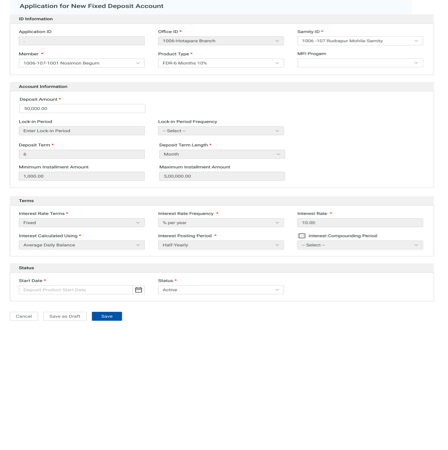448x450 pixels.
Task: Click the Application ID field
Action: pos(82,41)
